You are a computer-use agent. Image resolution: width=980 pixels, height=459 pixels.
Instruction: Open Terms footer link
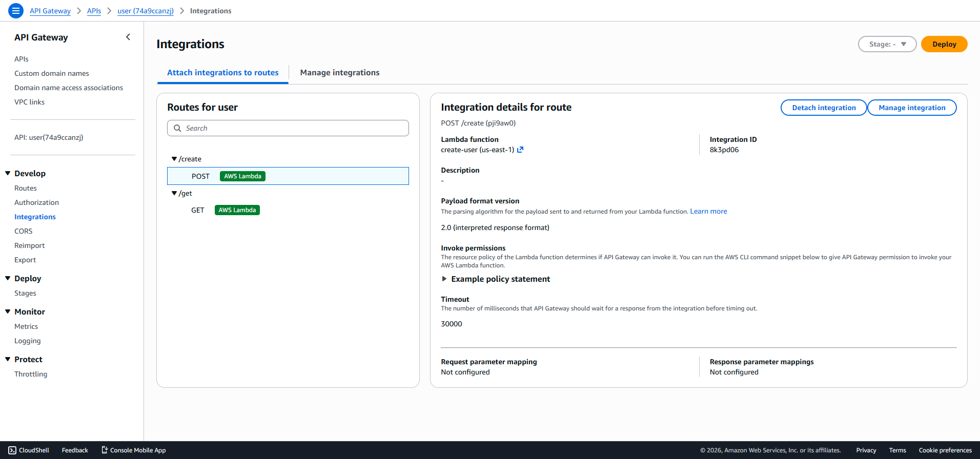coord(897,450)
